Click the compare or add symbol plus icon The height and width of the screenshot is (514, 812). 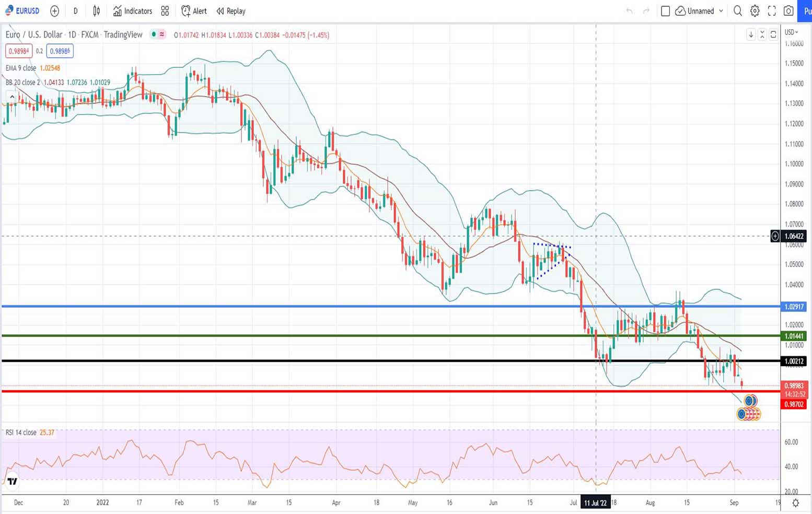click(54, 11)
